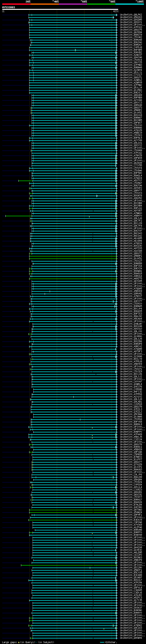The image size is (146, 644).
Task: Select the UniRef100_Q94IH6 label
Action: click(131, 58)
